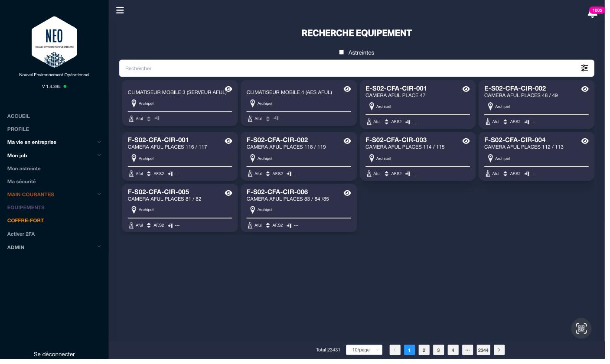Jump to last page 2344
Viewport: 610px width, 364px height.
483,350
